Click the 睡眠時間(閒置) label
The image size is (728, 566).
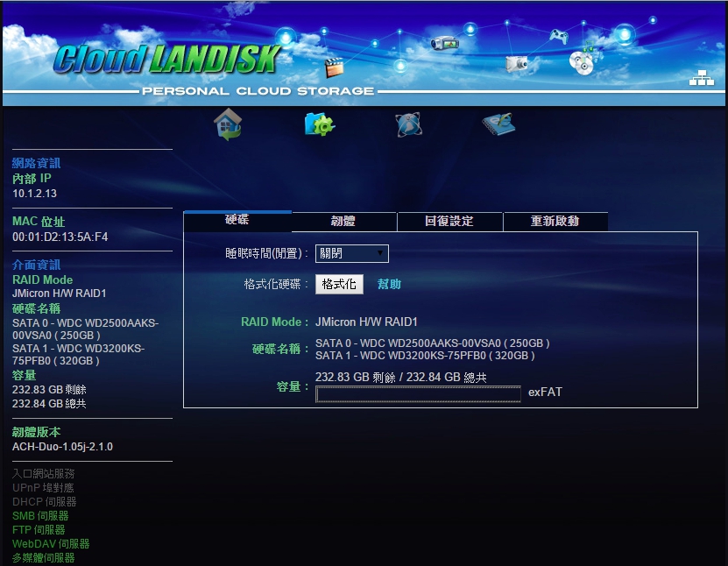[x=266, y=253]
